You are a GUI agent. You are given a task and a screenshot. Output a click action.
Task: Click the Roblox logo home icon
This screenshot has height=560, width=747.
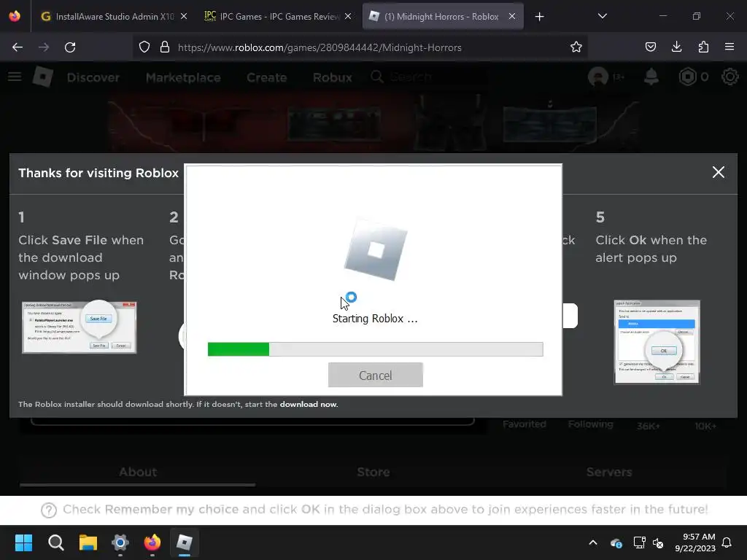click(x=43, y=77)
